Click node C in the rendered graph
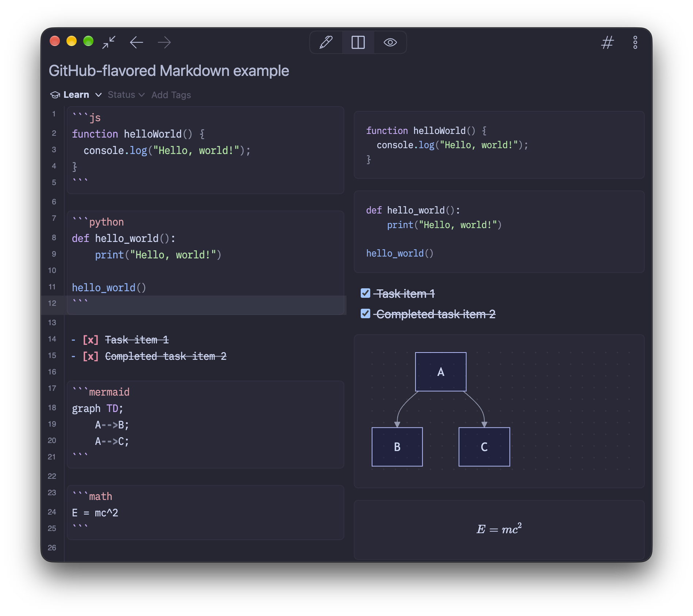 [x=484, y=447]
